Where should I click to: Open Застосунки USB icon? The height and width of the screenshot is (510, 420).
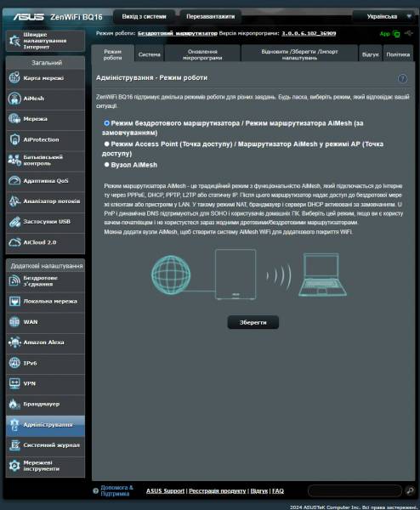[14, 222]
